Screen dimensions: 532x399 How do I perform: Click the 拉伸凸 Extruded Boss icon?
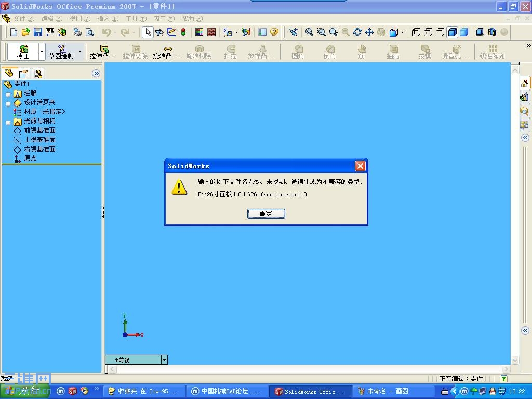click(x=102, y=51)
